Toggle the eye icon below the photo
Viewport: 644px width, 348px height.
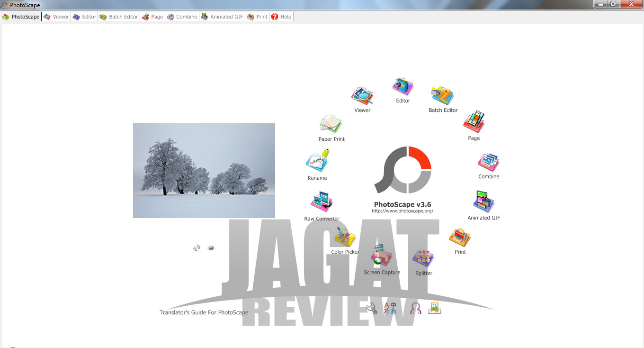[211, 248]
